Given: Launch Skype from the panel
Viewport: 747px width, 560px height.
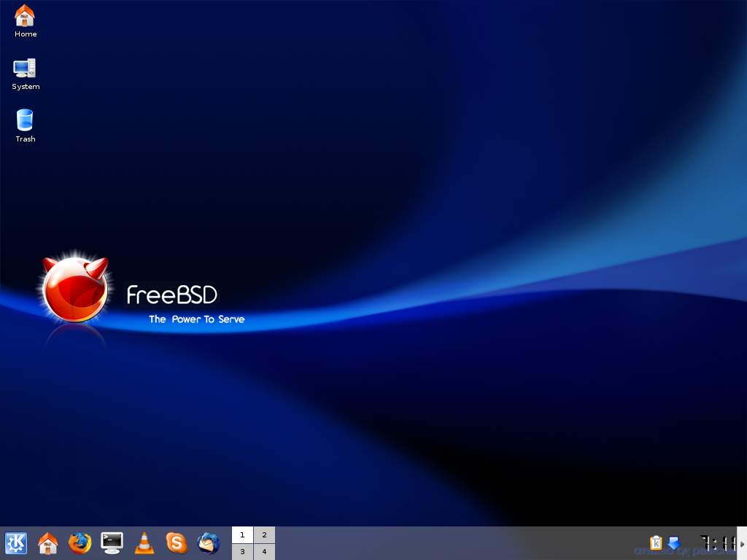Looking at the screenshot, I should point(177,543).
